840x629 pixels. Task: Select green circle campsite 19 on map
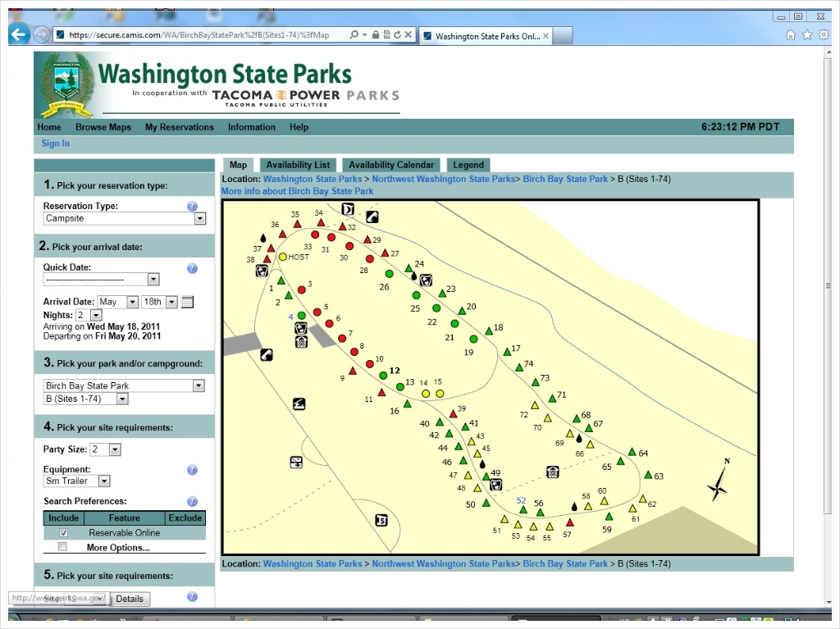click(x=473, y=339)
